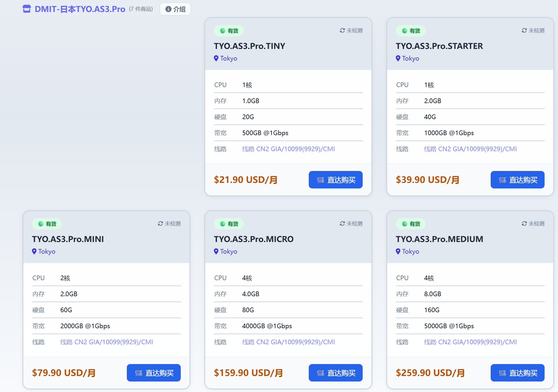The image size is (558, 392).
Task: Click Tokyo location pin on TINY card
Action: pyautogui.click(x=216, y=58)
